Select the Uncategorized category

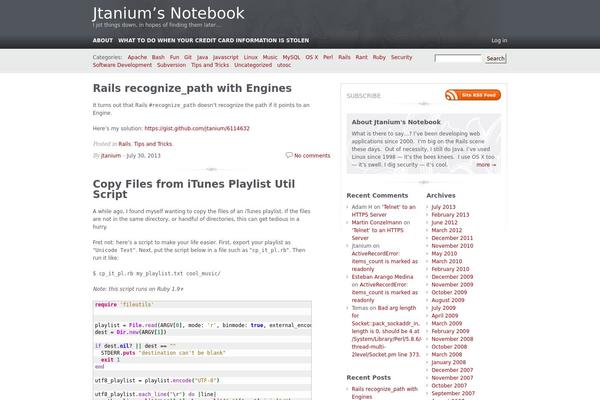click(253, 65)
